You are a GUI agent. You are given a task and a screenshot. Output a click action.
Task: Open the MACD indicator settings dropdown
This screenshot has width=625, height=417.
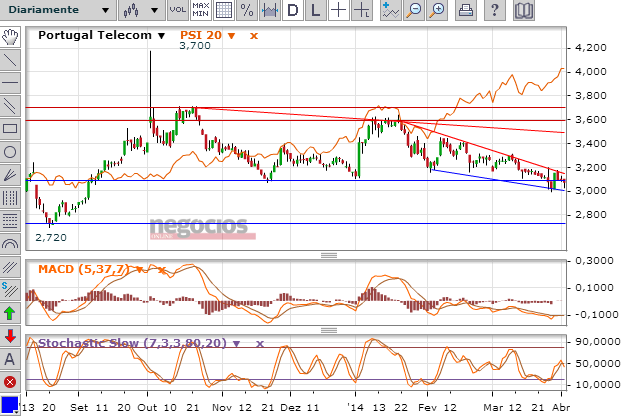pos(139,269)
